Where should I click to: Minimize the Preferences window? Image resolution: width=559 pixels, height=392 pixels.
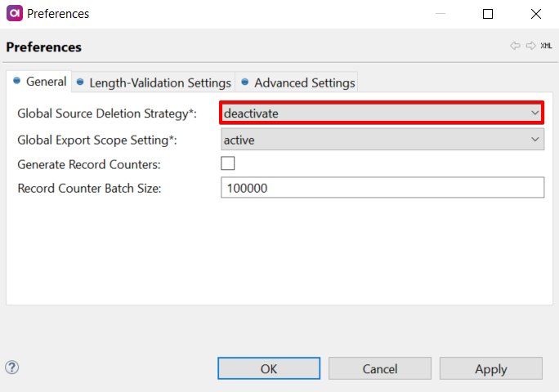[440, 14]
